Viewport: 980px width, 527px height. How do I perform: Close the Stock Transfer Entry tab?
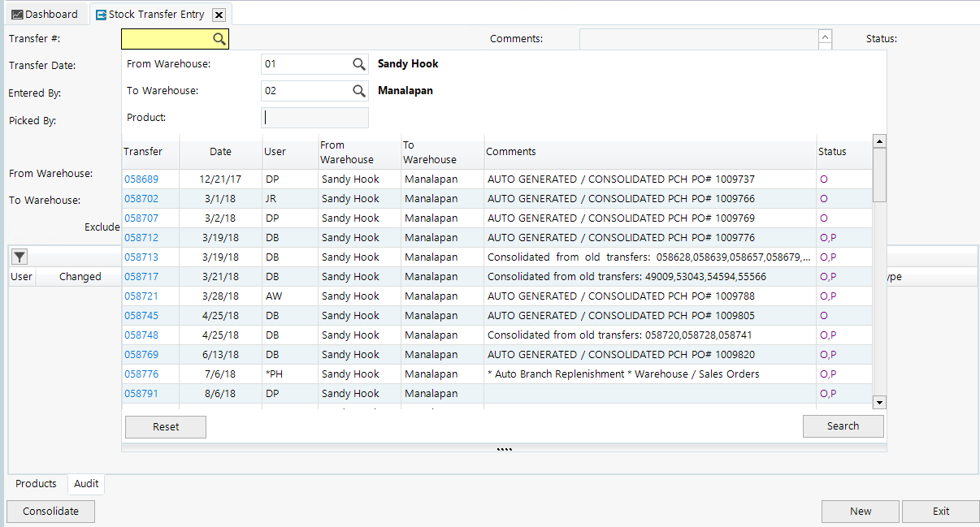(218, 14)
